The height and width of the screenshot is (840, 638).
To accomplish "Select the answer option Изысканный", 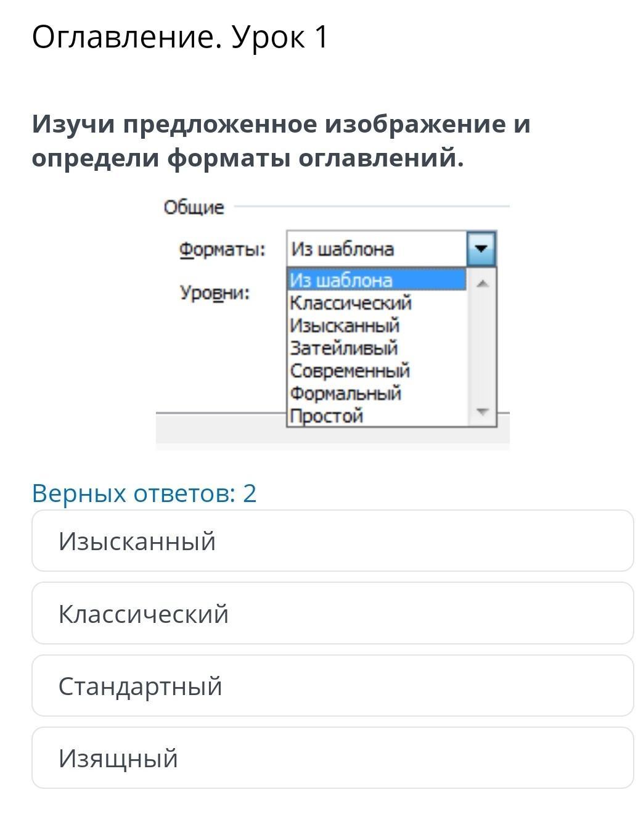I will coord(332,541).
